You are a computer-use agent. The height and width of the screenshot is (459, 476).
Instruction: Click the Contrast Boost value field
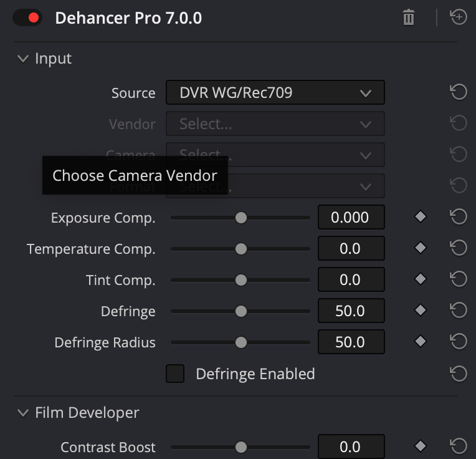point(351,447)
